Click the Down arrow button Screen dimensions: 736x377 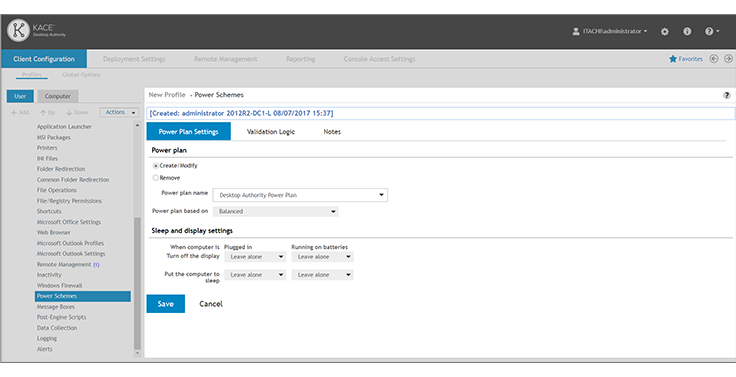coord(77,113)
